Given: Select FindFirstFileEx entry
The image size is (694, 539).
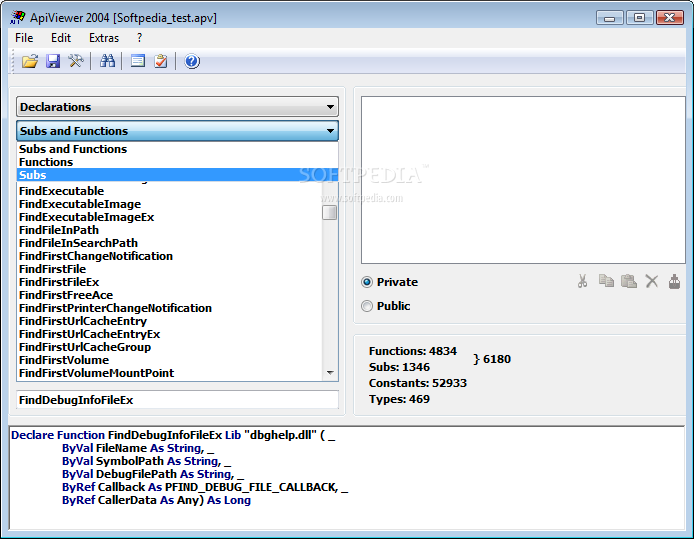Looking at the screenshot, I should point(59,282).
